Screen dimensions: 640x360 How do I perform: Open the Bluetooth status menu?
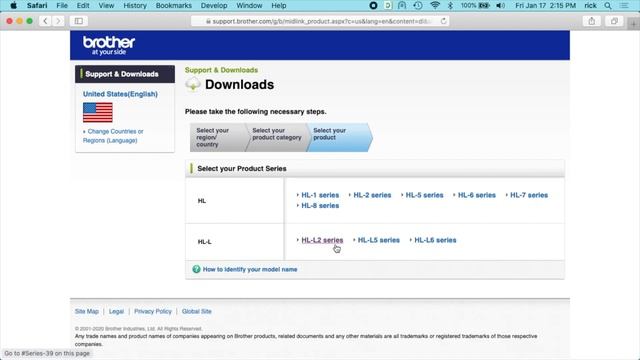coord(450,6)
